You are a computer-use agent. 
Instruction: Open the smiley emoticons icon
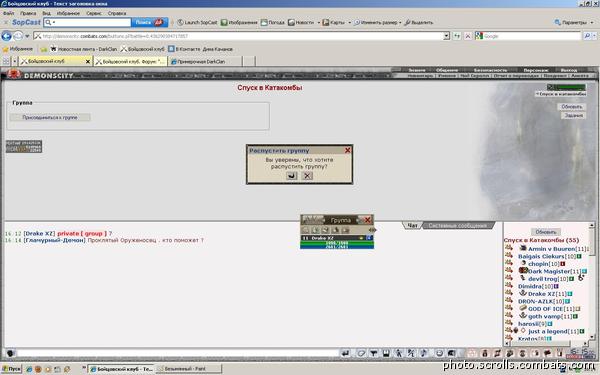click(x=439, y=353)
